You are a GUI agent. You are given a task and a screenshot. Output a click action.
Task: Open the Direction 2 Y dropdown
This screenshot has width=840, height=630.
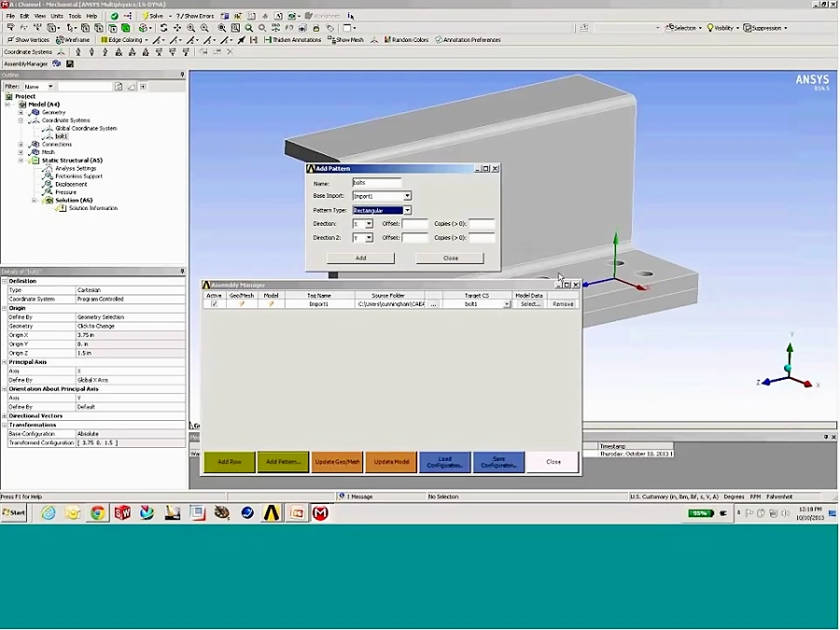click(x=369, y=238)
